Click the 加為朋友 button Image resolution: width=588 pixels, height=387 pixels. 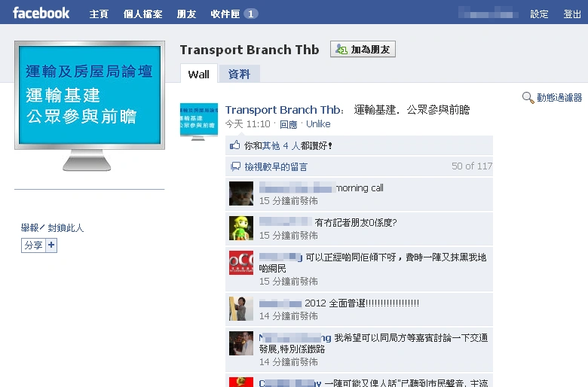coord(363,49)
